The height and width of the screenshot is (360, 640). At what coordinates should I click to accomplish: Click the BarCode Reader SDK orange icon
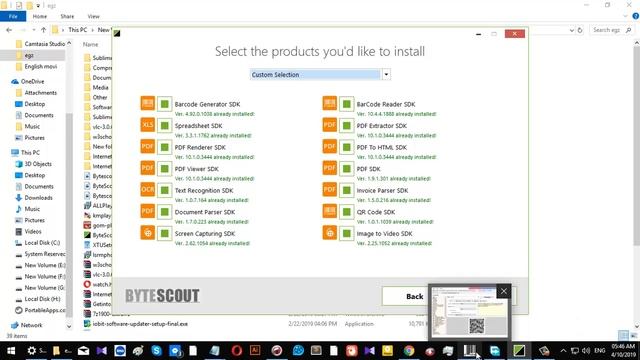coord(329,103)
